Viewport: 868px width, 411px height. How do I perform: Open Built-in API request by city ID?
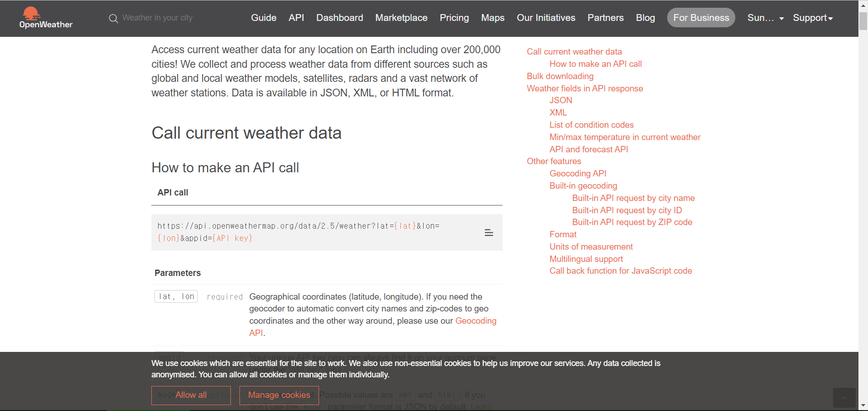tap(627, 211)
